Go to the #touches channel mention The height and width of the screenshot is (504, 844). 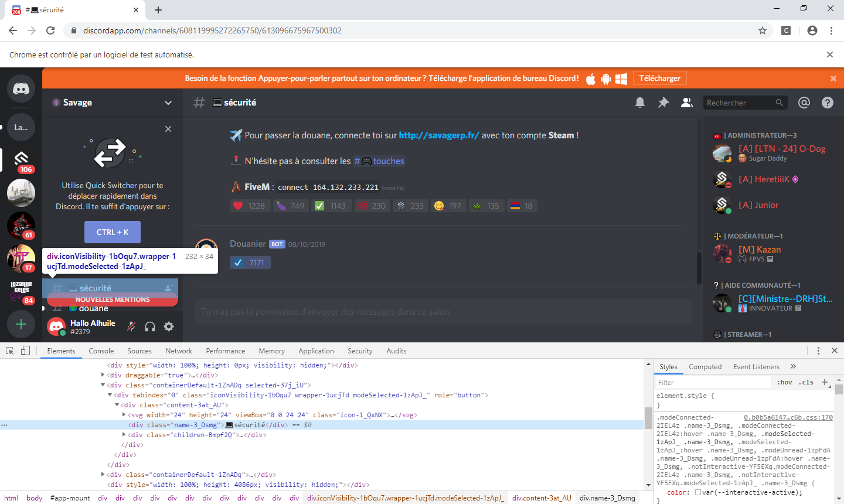click(x=379, y=161)
